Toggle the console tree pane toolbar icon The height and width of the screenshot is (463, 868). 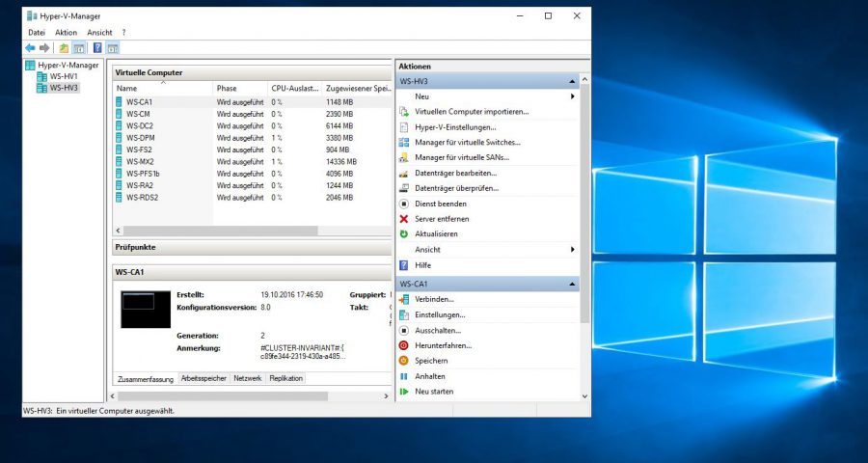[79, 48]
